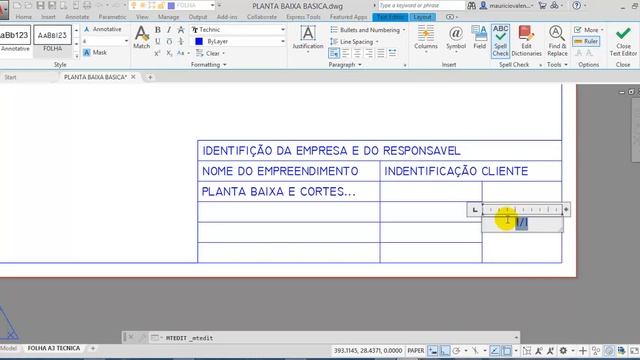The image size is (640, 360).
Task: Set paragraph alignment to Justify
Action: click(x=381, y=53)
